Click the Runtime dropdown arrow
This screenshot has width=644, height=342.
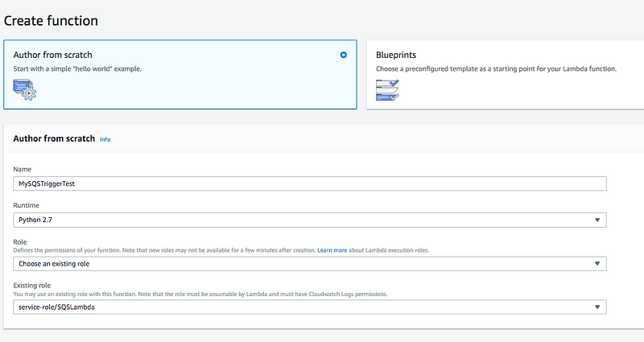tap(597, 220)
